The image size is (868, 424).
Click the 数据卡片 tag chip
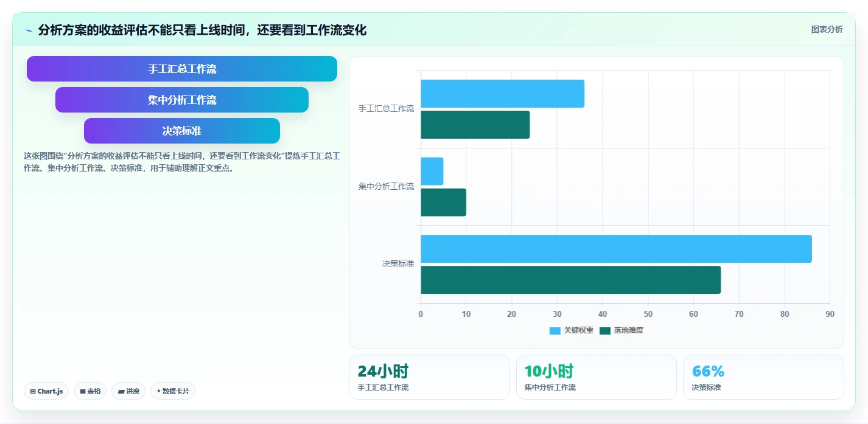coord(173,391)
